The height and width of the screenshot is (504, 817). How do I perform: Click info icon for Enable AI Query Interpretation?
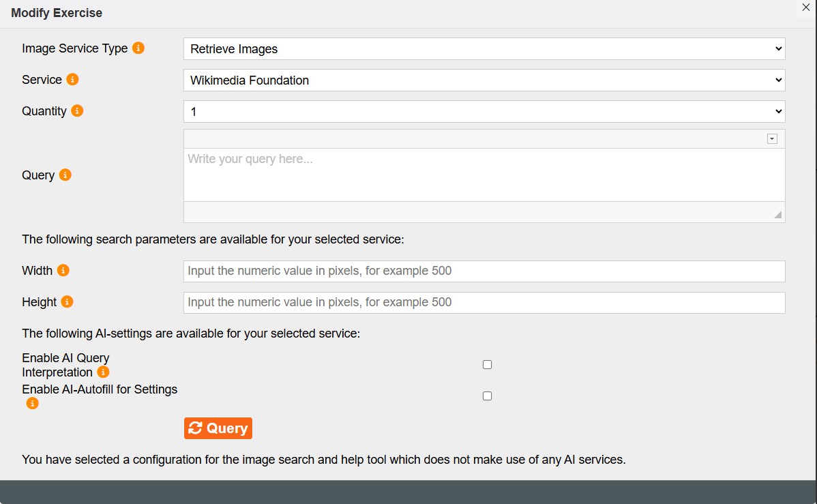pyautogui.click(x=103, y=372)
